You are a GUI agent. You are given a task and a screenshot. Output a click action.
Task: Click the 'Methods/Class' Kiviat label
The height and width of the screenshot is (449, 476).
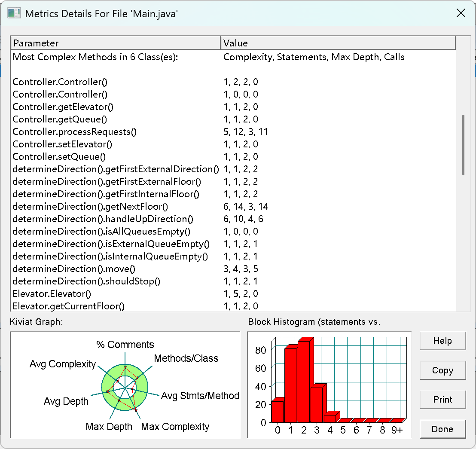pyautogui.click(x=186, y=358)
